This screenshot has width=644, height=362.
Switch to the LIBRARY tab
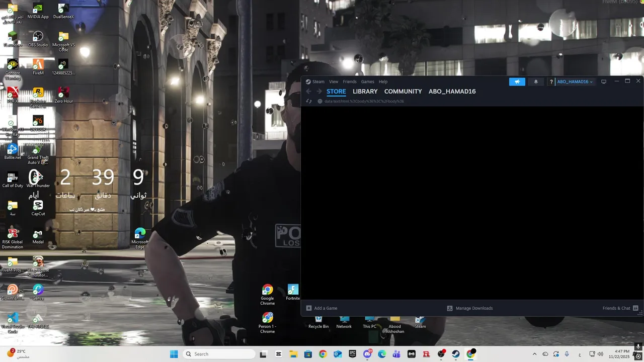click(365, 92)
